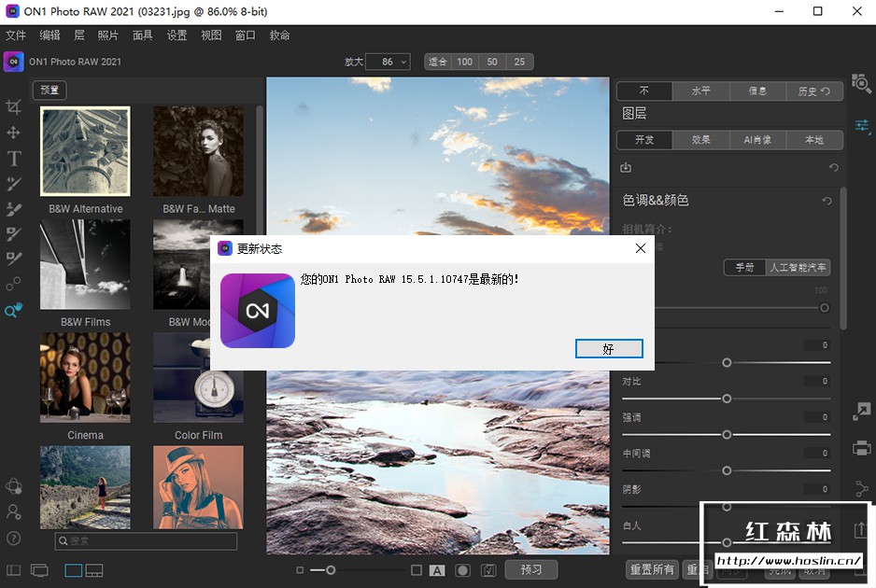
Task: Open the 文件 menu
Action: (16, 35)
